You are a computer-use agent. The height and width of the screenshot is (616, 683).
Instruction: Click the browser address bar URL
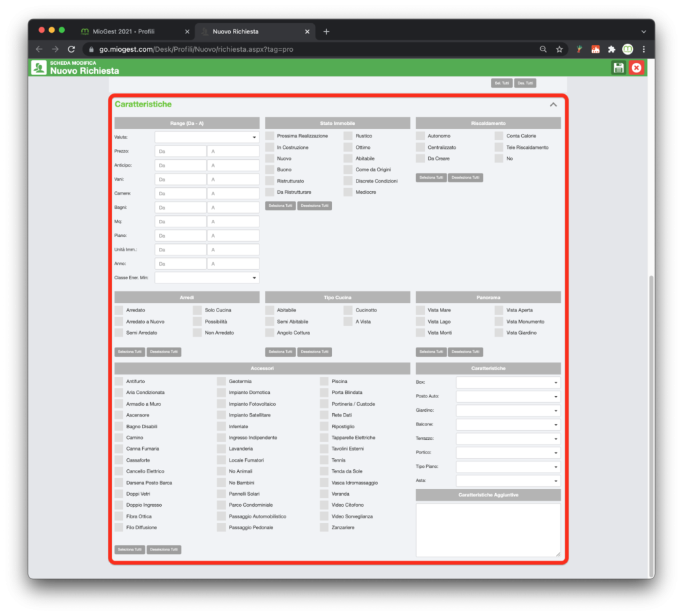point(196,49)
